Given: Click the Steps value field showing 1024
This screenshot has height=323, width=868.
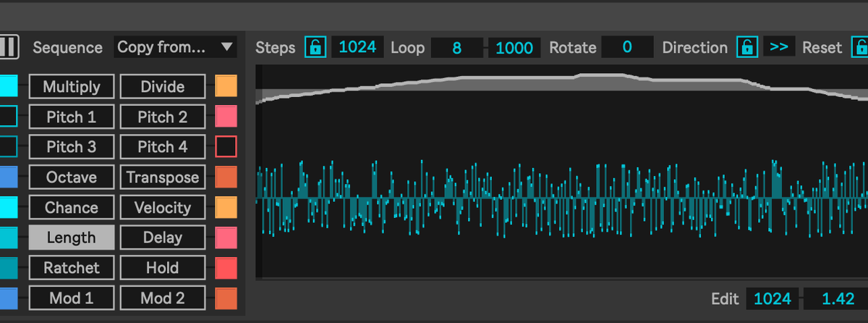Looking at the screenshot, I should click(x=357, y=47).
